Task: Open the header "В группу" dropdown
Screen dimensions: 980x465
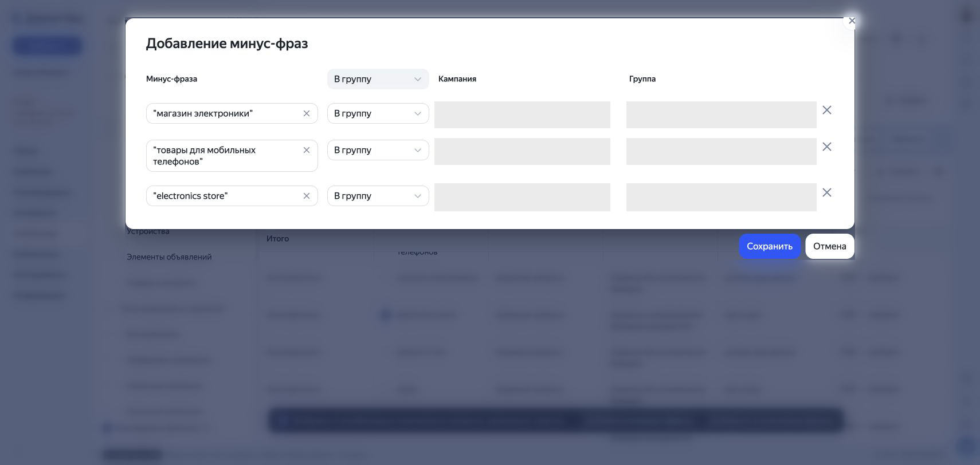Action: click(378, 79)
